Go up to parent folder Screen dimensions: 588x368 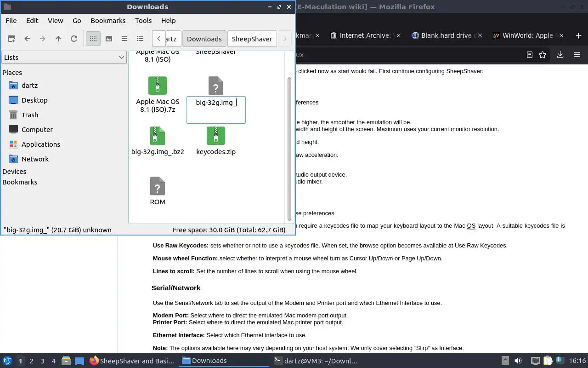pyautogui.click(x=58, y=39)
